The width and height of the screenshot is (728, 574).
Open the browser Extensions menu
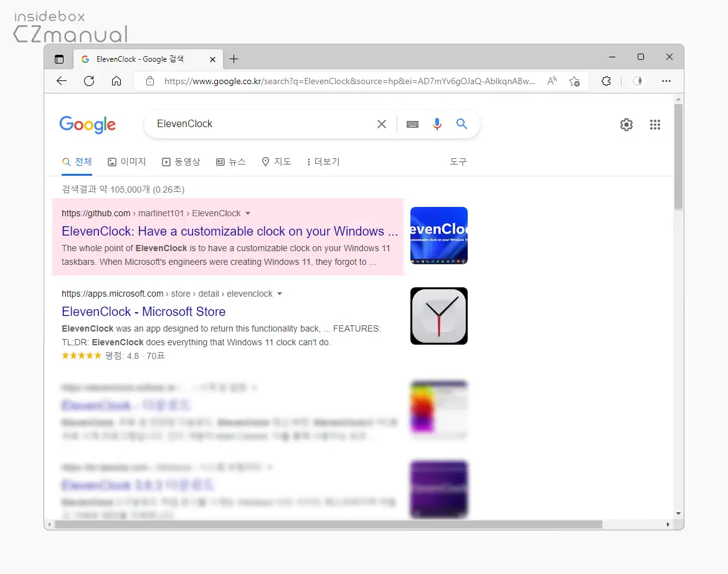click(607, 81)
